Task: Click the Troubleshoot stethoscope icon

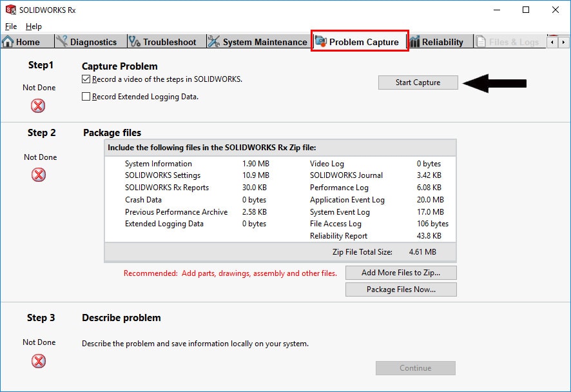Action: [135, 42]
